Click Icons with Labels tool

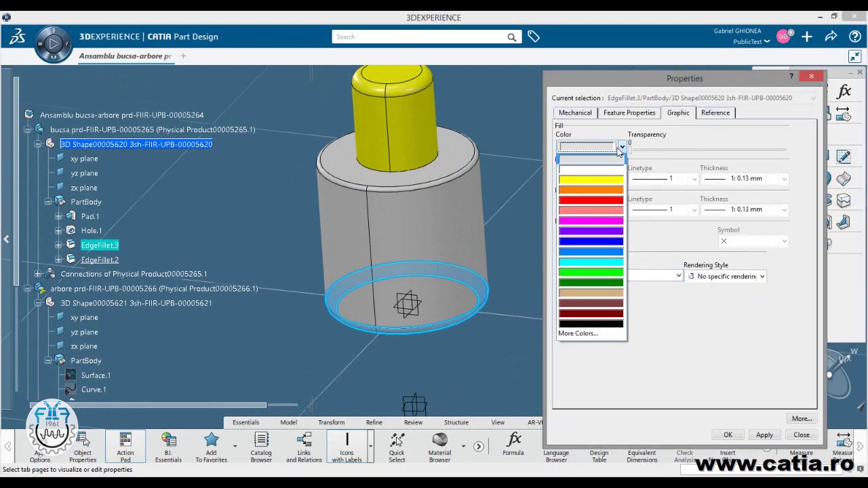(x=347, y=448)
